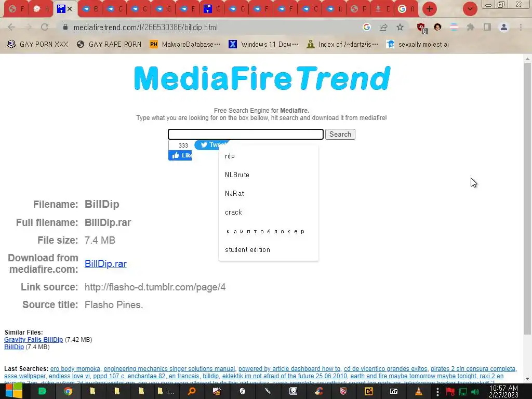The height and width of the screenshot is (399, 532).
Task: Focus the MediaFire search text box
Action: point(246,135)
